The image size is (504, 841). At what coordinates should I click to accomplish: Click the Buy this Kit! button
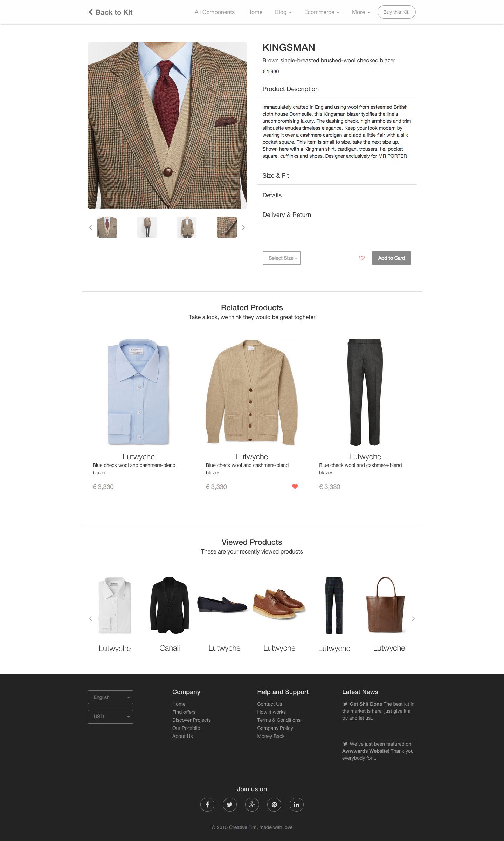point(396,12)
